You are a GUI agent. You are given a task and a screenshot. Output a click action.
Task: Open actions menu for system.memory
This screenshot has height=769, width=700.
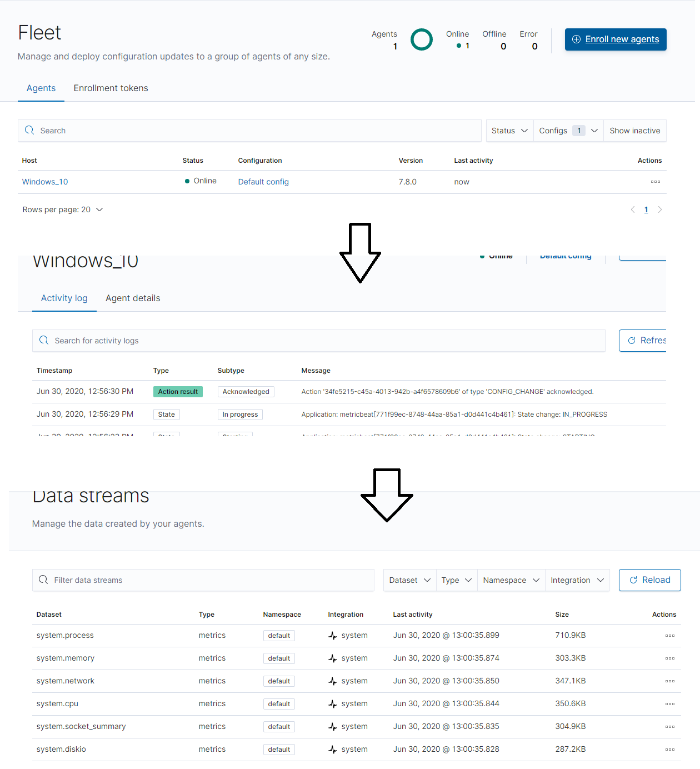click(x=670, y=658)
